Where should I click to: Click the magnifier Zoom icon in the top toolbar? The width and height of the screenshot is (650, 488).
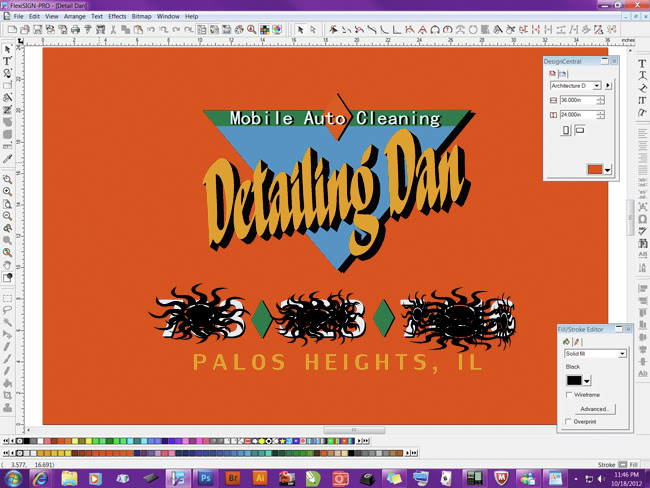coord(252,29)
